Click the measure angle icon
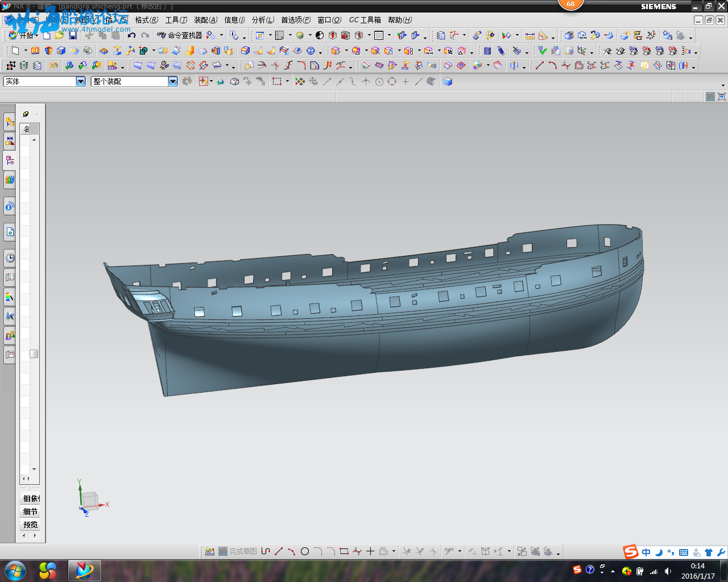This screenshot has width=728, height=582. tap(543, 35)
